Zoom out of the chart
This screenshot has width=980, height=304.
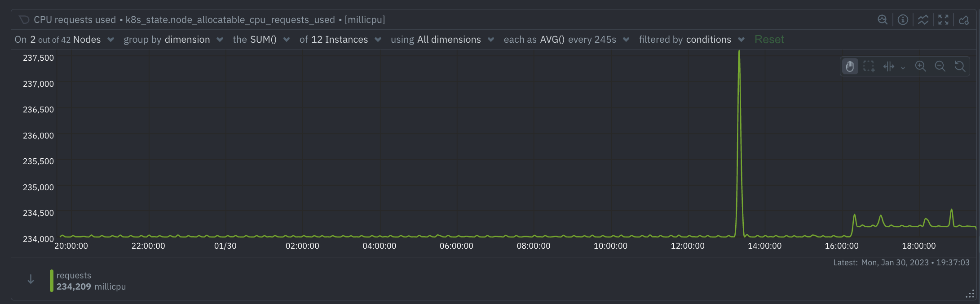click(940, 67)
